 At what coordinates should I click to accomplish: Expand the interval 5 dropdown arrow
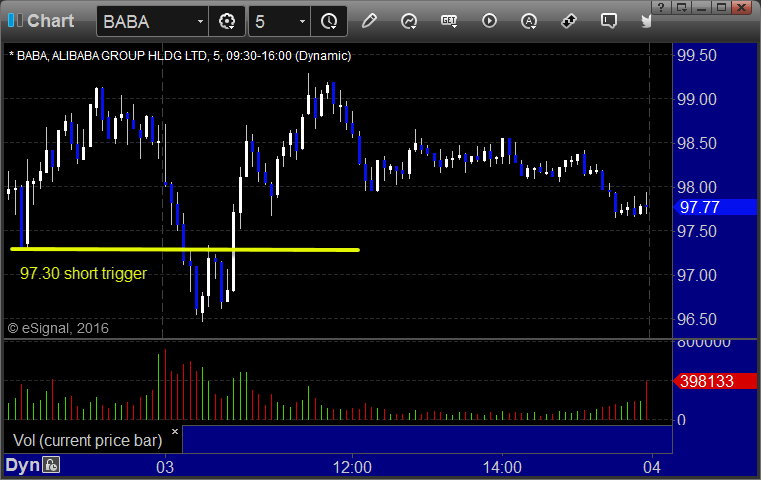point(302,22)
